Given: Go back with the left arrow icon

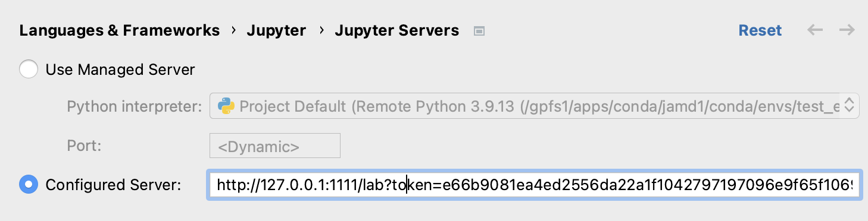Looking at the screenshot, I should [815, 30].
